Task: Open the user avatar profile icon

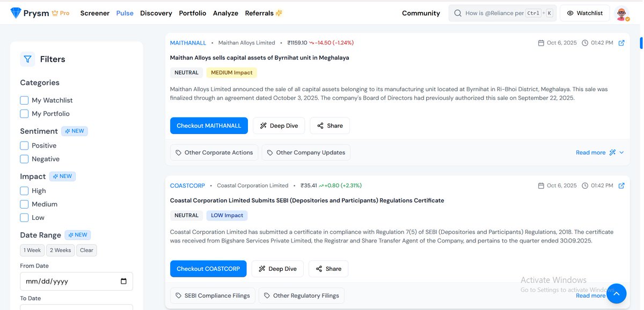Action: [x=621, y=13]
